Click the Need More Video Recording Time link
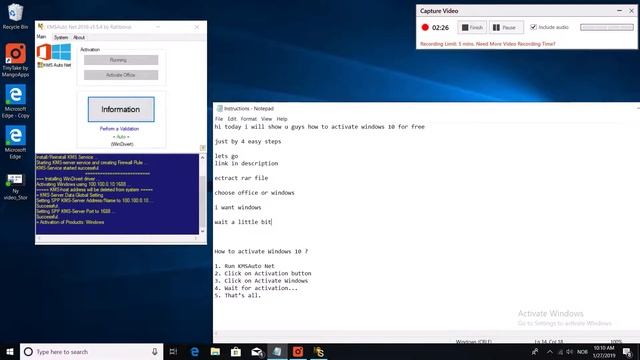 516,44
